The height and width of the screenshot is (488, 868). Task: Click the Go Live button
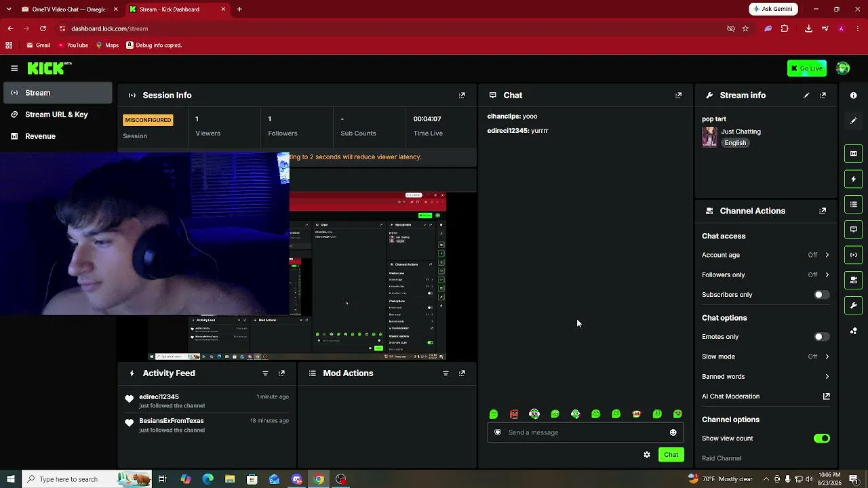pos(807,68)
